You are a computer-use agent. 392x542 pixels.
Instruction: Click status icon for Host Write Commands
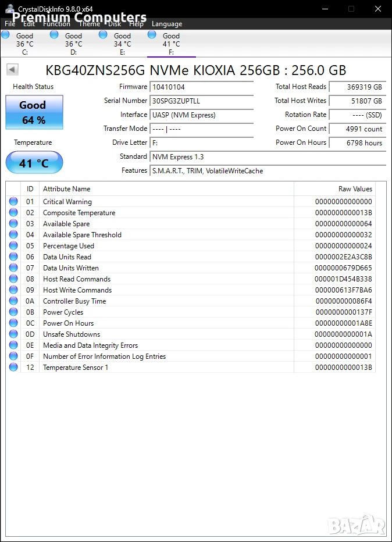point(13,290)
